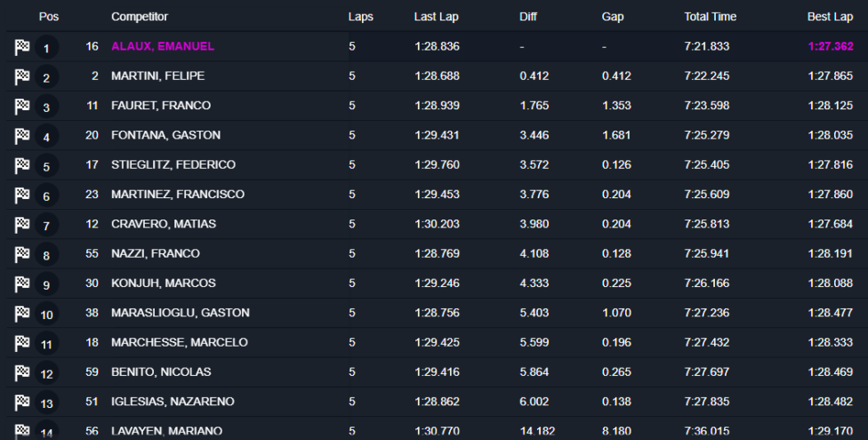This screenshot has width=868, height=440.
Task: Click the checkered flag icon beside ALAUX, EMANUEL
Action: [22, 47]
